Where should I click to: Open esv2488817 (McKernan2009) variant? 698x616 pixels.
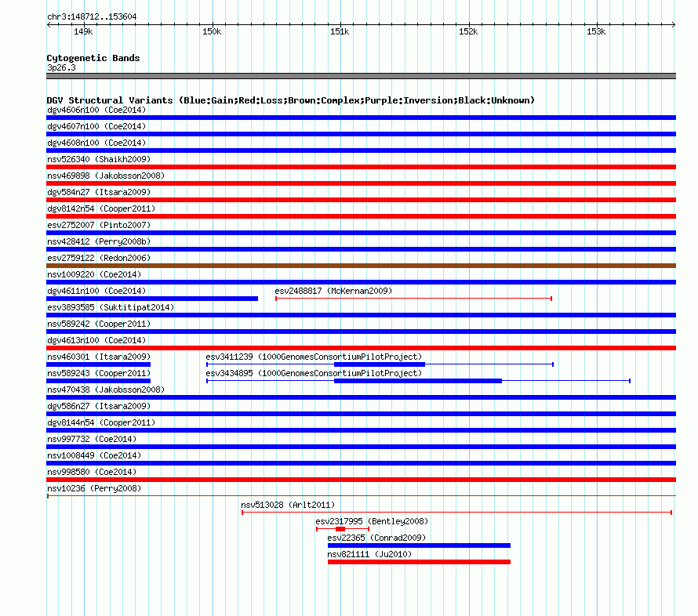(x=333, y=291)
